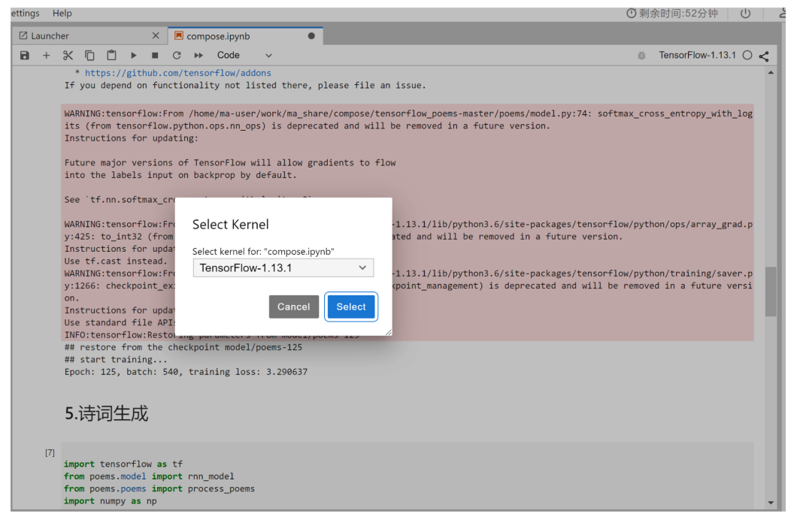Image resolution: width=812 pixels, height=517 pixels.
Task: Confirm kernel with the Select button
Action: 351,307
